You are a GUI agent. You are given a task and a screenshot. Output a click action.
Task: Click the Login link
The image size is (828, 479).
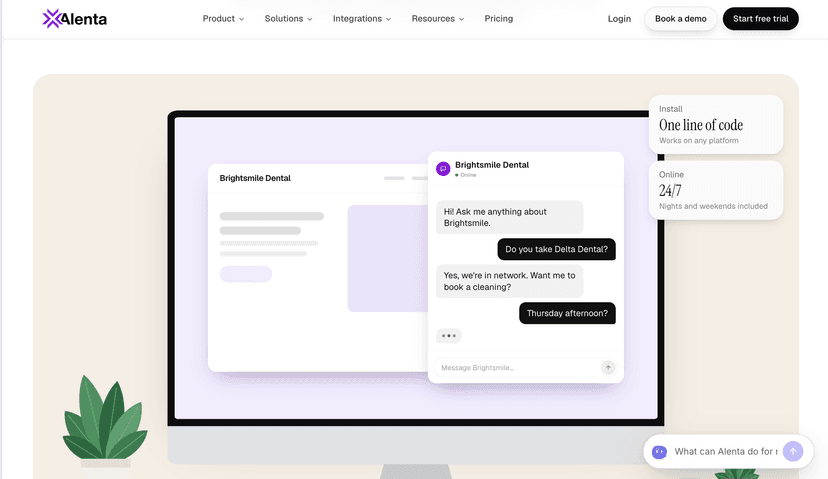[x=619, y=18]
